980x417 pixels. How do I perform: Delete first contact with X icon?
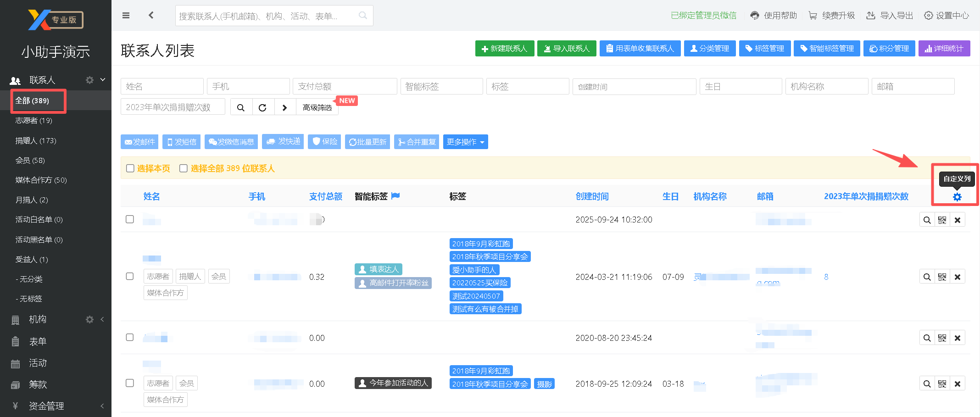[958, 220]
